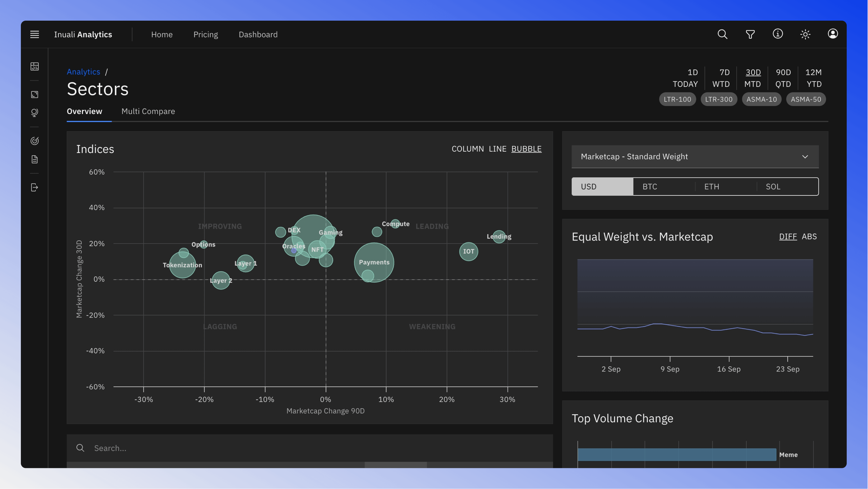The height and width of the screenshot is (489, 868).
Task: Click the NFT bubble
Action: [317, 249]
